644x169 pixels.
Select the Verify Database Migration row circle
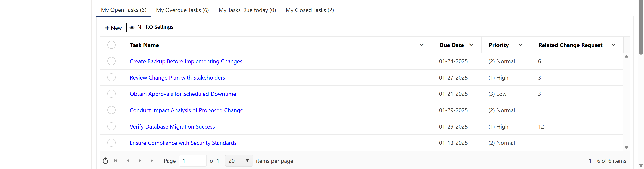click(111, 127)
